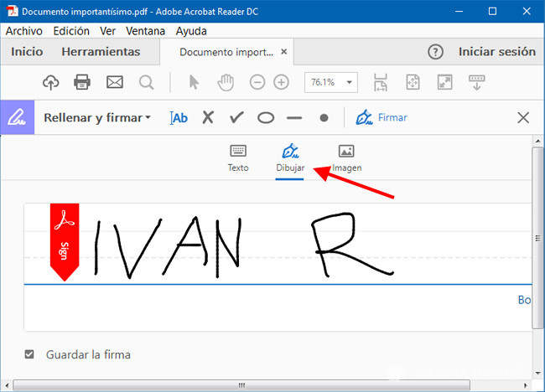Click the partially visible Borrar link
The image size is (545, 392).
pos(524,300)
